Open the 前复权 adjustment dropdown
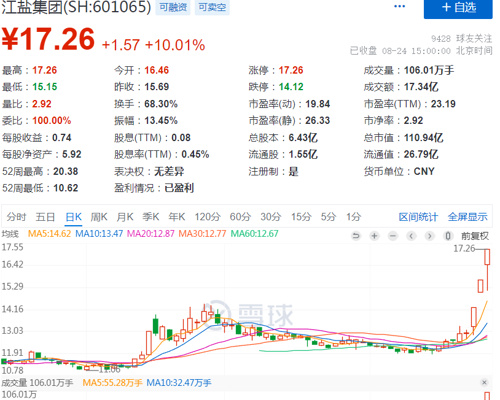 coord(475,236)
